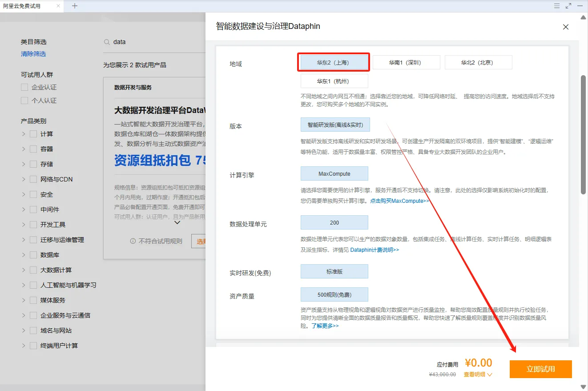Expand the 网络与CDN chevron
The image size is (588, 391).
tap(24, 179)
